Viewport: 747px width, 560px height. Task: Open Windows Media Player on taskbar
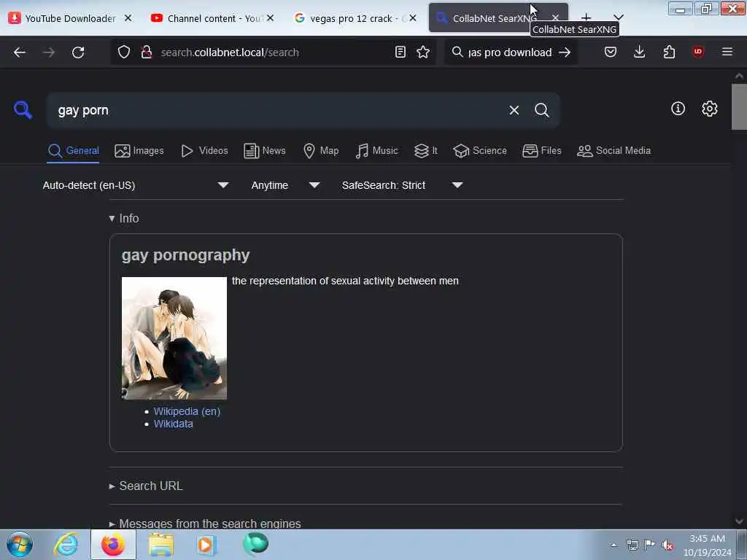click(x=206, y=544)
